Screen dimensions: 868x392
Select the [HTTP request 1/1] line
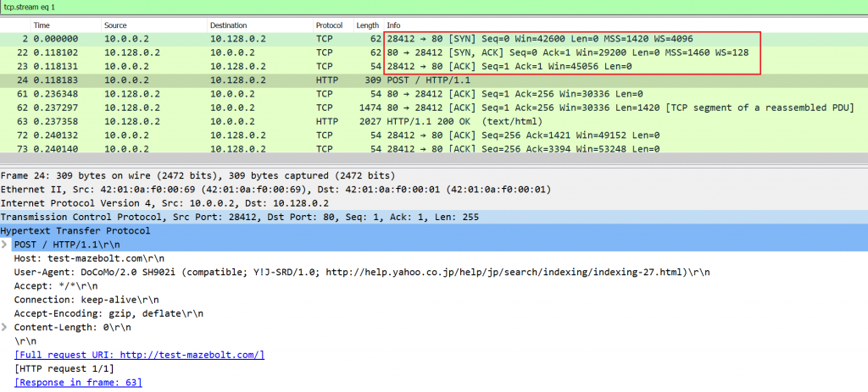coord(64,368)
